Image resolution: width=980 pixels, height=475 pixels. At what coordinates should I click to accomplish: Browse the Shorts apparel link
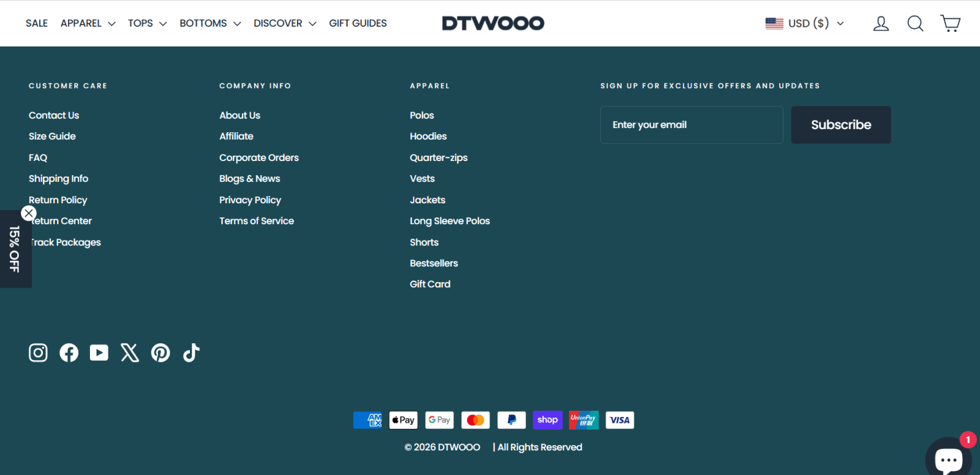coord(424,242)
